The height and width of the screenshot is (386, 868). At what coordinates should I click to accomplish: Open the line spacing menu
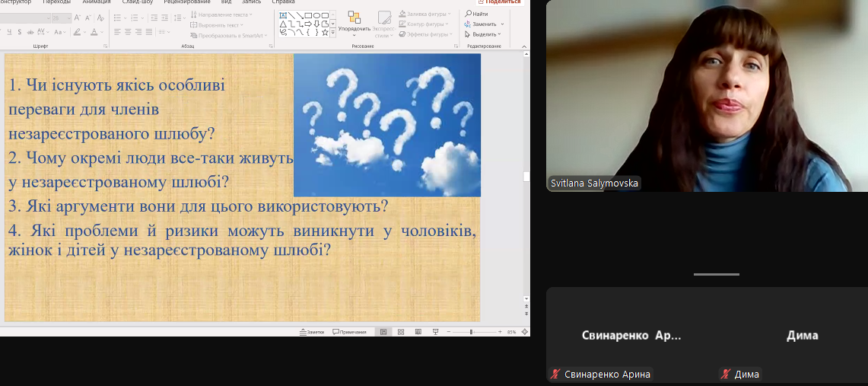pyautogui.click(x=180, y=18)
